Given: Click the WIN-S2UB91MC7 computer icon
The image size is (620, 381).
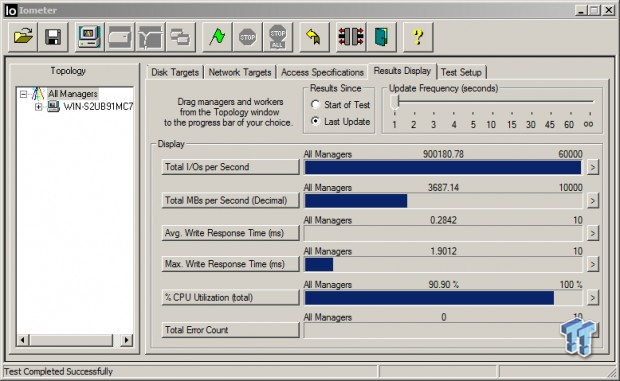Looking at the screenshot, I should click(x=54, y=106).
